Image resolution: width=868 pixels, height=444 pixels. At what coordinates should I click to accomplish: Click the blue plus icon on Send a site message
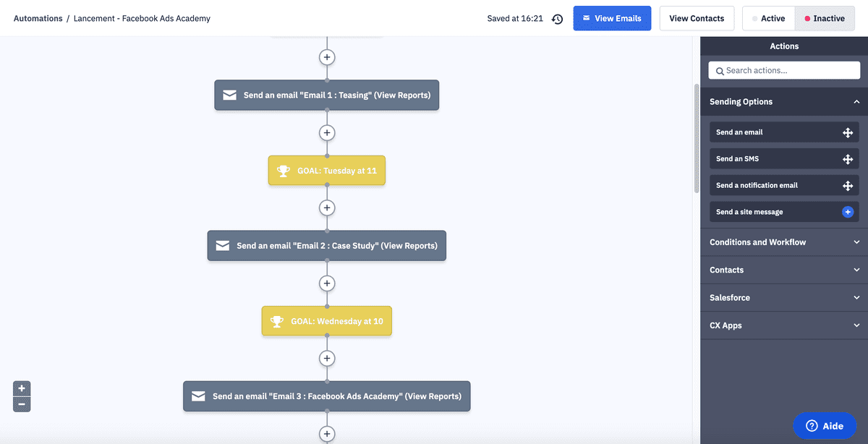pos(848,212)
